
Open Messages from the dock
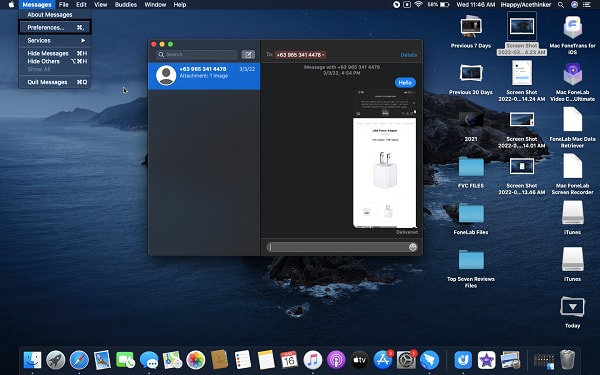pos(149,360)
